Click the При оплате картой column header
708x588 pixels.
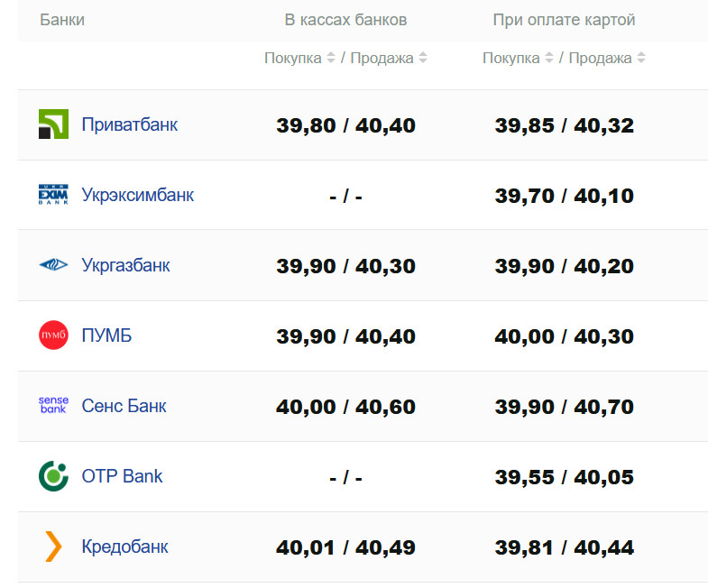[x=564, y=20]
